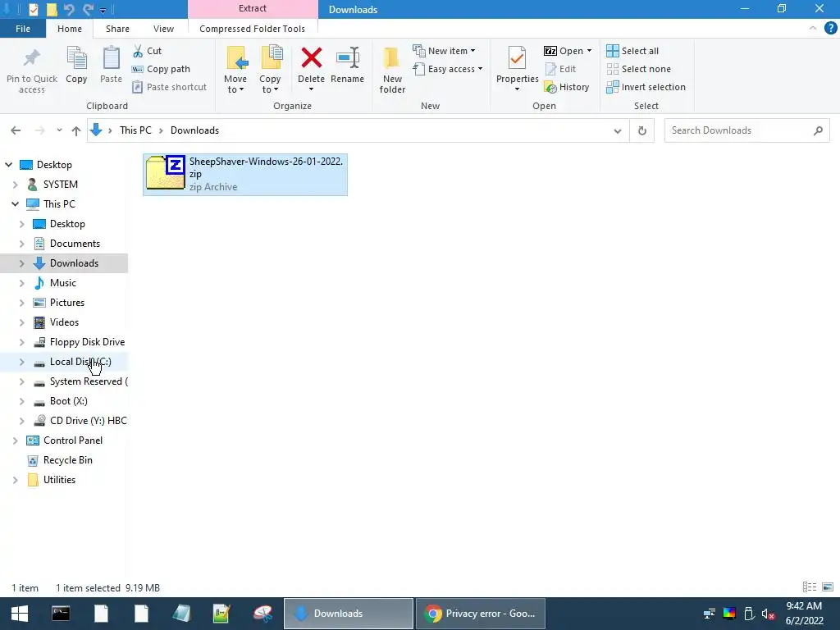Image resolution: width=840 pixels, height=630 pixels.
Task: Open Pictures in the navigation pane
Action: tap(67, 303)
